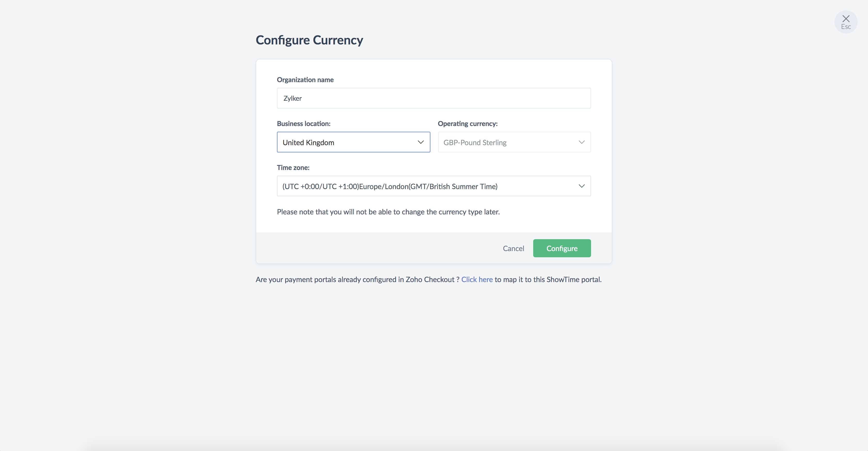This screenshot has width=868, height=451.
Task: Focus the Organization name field containing Zylker
Action: click(434, 98)
